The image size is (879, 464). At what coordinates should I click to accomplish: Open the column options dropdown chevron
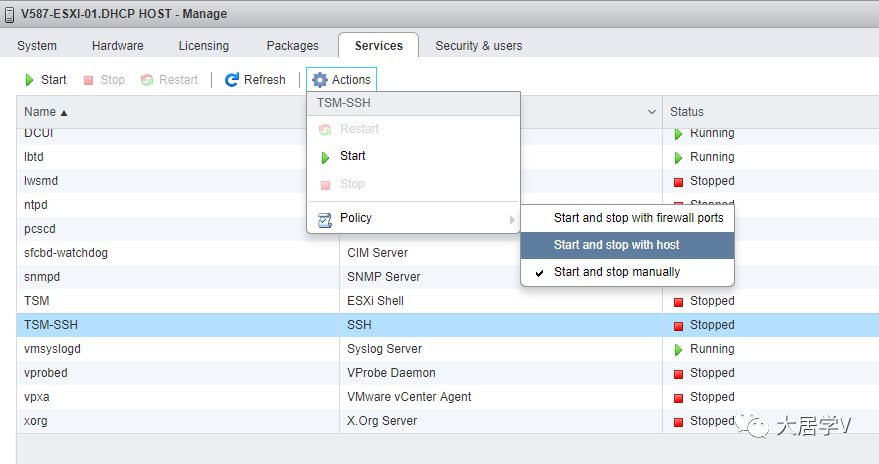click(x=652, y=112)
